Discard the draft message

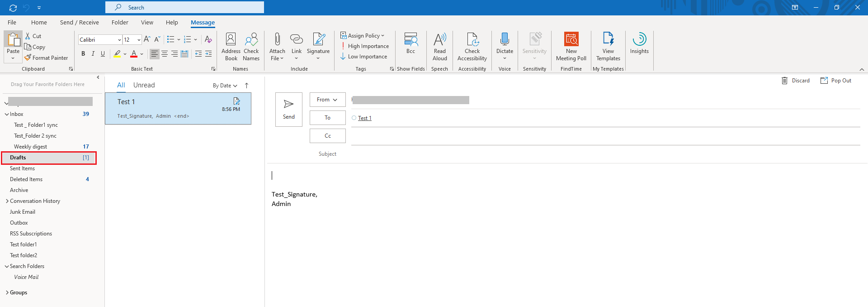796,81
